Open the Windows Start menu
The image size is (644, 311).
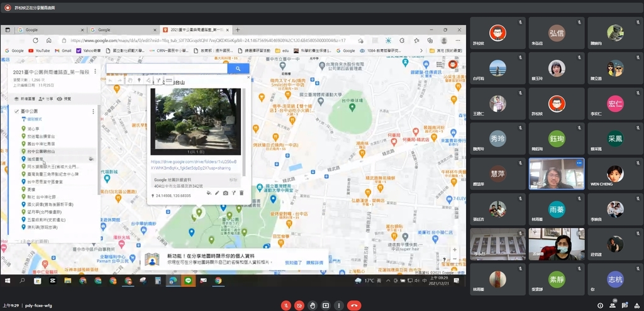(8, 281)
